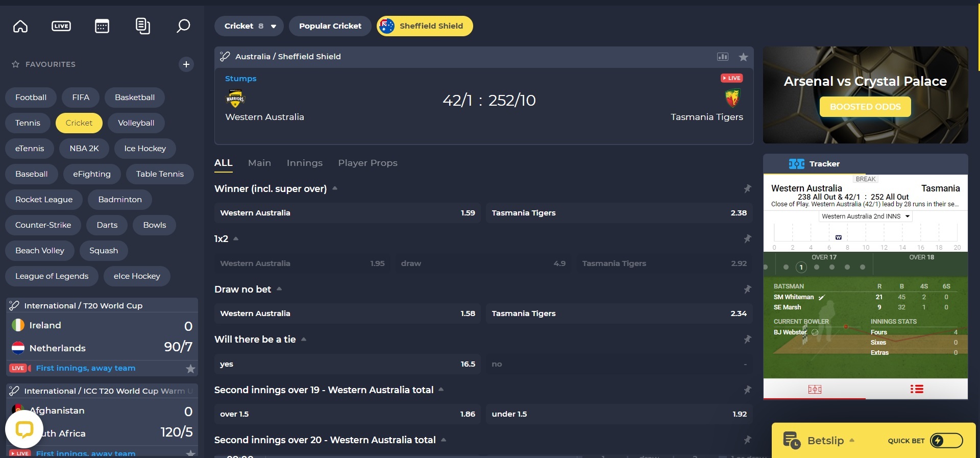Select Football sport chip

31,98
